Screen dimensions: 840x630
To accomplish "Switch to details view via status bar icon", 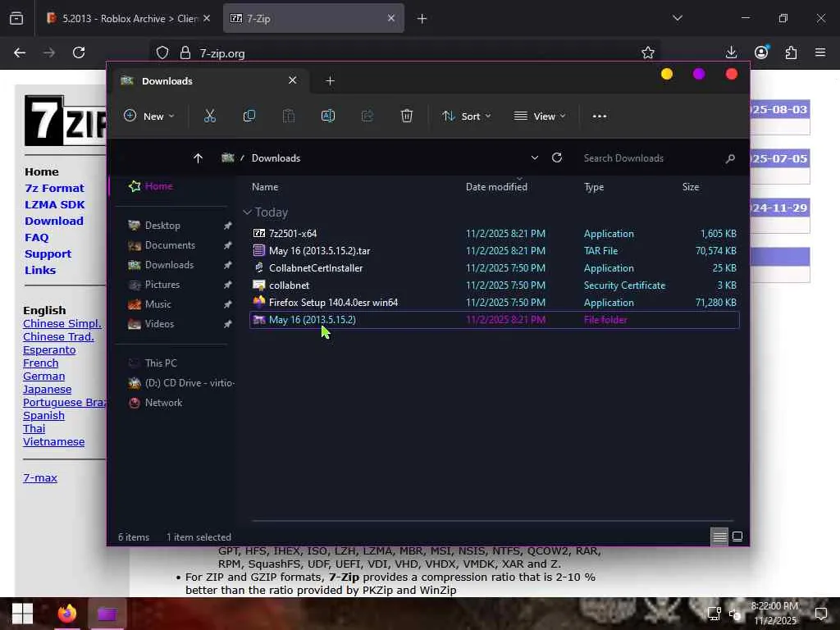I will 719,536.
